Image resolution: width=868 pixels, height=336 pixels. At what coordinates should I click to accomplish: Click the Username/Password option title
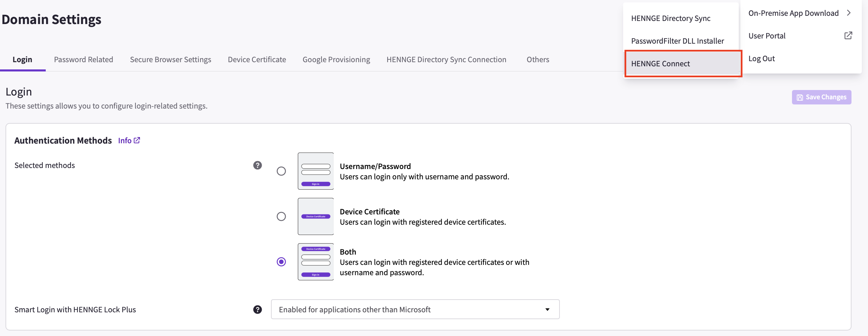point(375,166)
